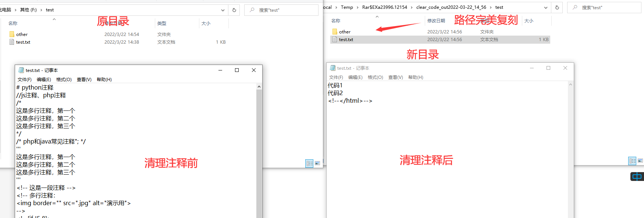The width and height of the screenshot is (644, 218).
Task: Click test breadcrumb in left Explorer
Action: point(50,10)
